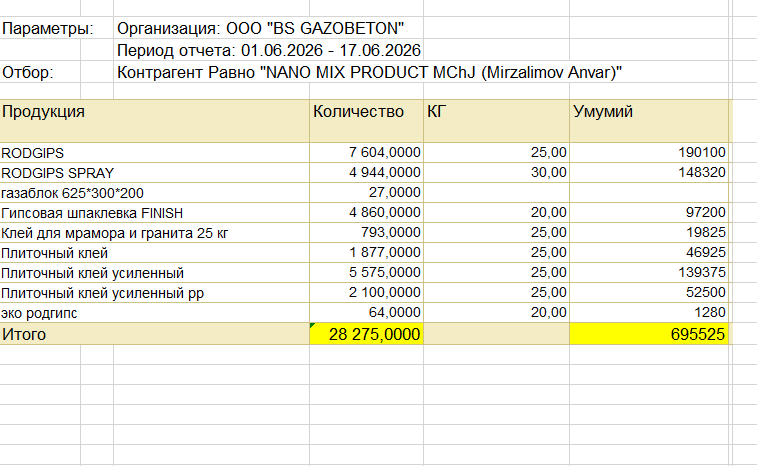This screenshot has width=757, height=466.
Task: Select the 'газаблок 625*300*200' product cell
Action: click(154, 193)
